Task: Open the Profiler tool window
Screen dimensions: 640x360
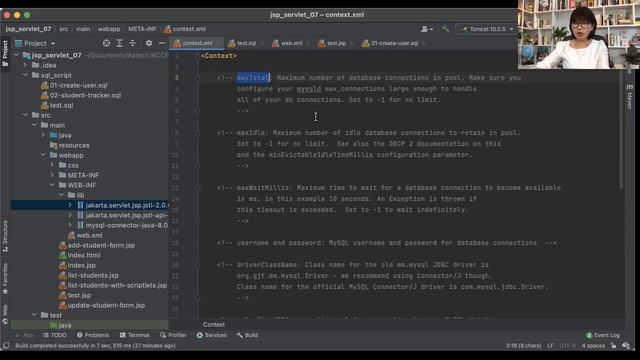Action: pos(173,335)
